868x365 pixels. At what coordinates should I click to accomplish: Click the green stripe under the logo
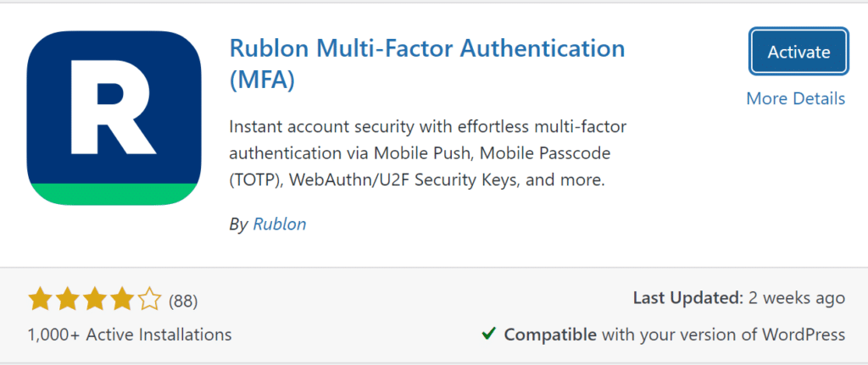[x=114, y=194]
